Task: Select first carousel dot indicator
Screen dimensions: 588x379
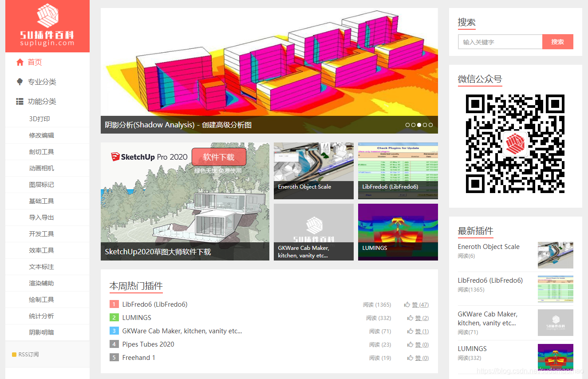Action: pos(408,125)
